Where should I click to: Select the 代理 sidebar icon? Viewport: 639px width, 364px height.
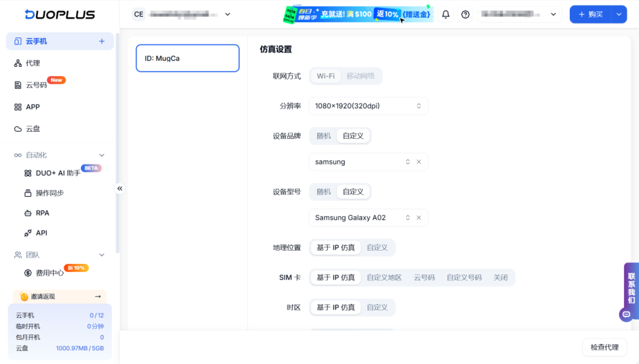(34, 63)
